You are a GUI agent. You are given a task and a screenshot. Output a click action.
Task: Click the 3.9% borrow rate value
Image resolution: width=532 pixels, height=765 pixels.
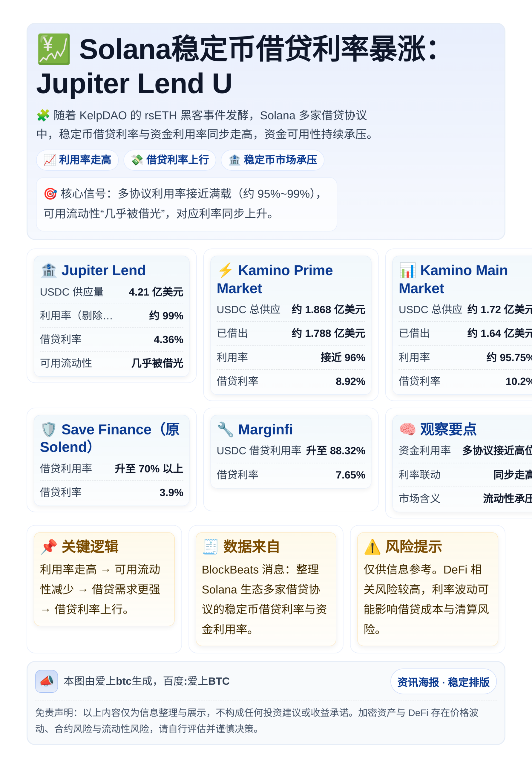(x=171, y=492)
